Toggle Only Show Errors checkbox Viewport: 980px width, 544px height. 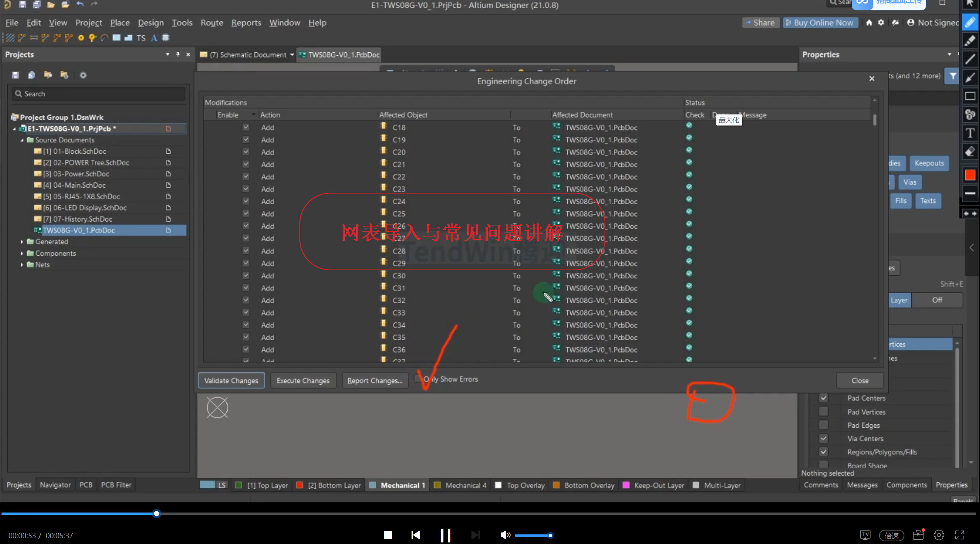[x=418, y=379]
